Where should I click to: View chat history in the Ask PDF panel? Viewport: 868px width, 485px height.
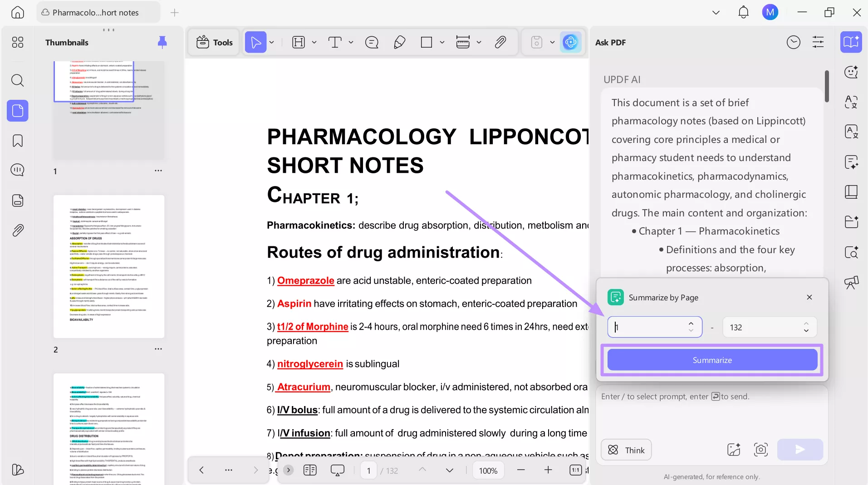(794, 42)
